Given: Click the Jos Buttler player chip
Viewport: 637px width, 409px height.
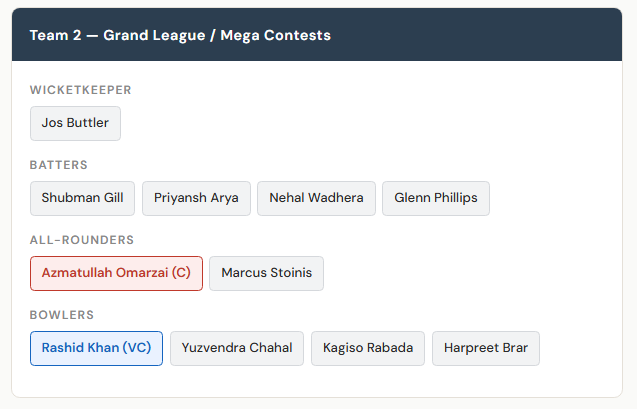Looking at the screenshot, I should 75,124.
